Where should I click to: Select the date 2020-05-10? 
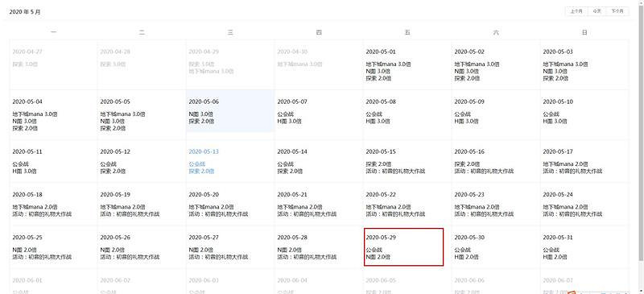(x=558, y=101)
